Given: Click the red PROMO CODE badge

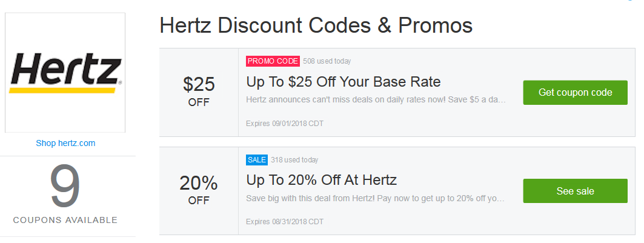Looking at the screenshot, I should click(x=273, y=61).
